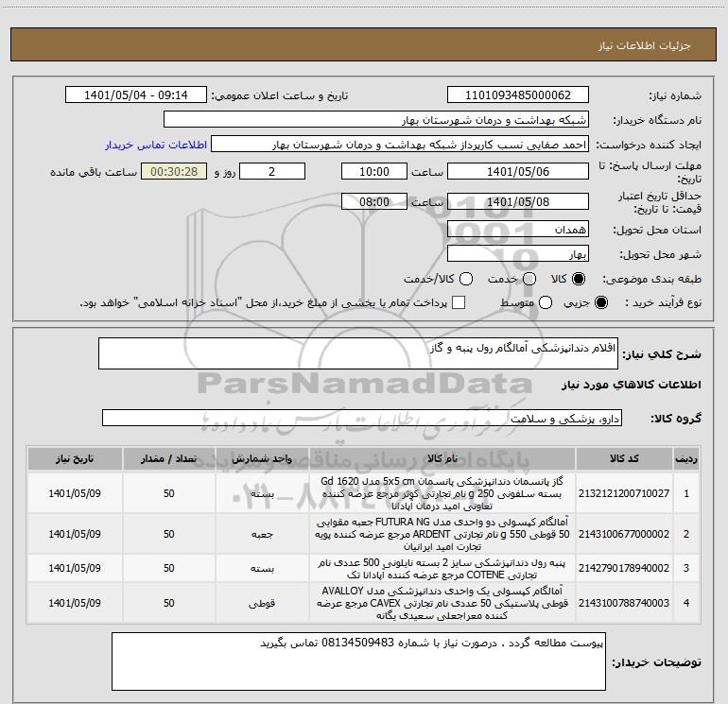This screenshot has height=704, width=728.
Task: Click the FUTURA NG amalgam product name
Action: click(x=442, y=534)
